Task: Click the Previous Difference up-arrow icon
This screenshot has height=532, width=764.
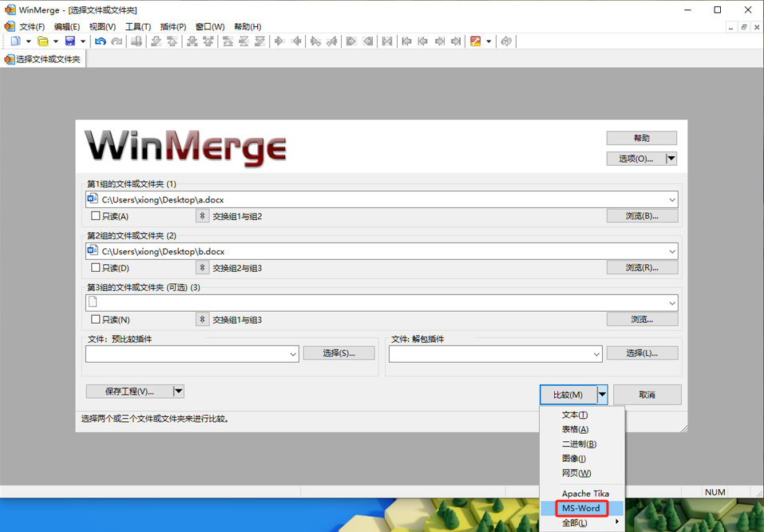Action: point(172,41)
